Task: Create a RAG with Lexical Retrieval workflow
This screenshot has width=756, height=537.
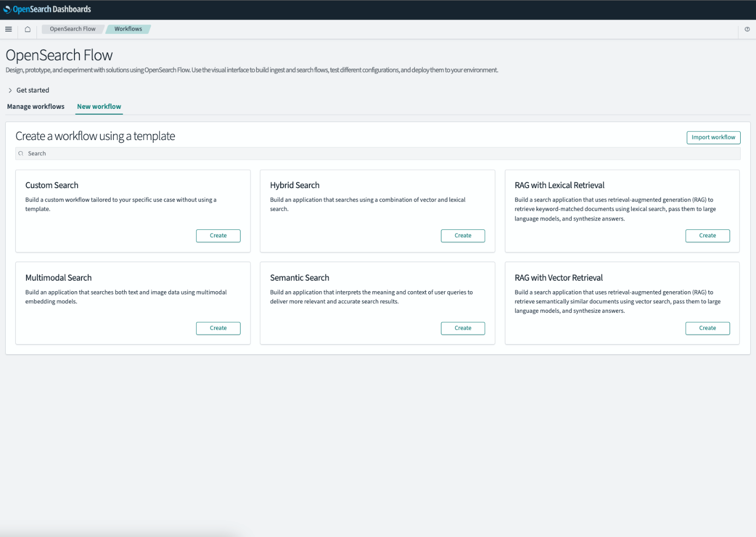Action: (x=707, y=236)
